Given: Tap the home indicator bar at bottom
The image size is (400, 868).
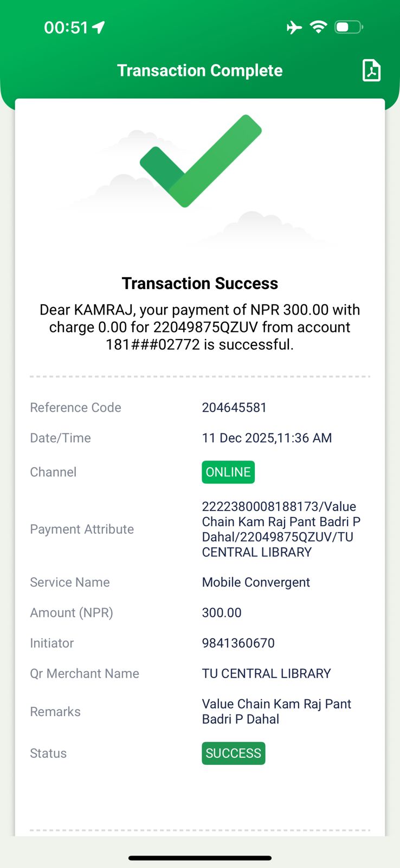Looking at the screenshot, I should (199, 858).
